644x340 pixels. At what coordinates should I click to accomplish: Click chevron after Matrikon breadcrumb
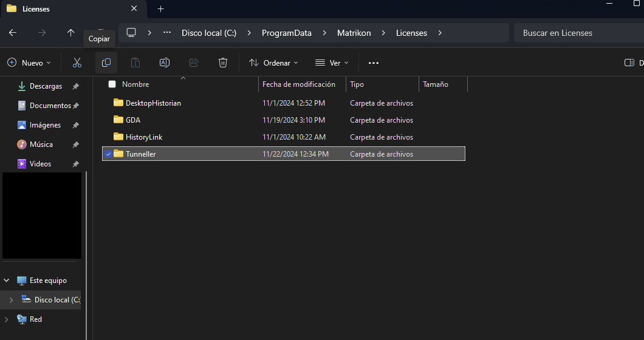[x=383, y=33]
